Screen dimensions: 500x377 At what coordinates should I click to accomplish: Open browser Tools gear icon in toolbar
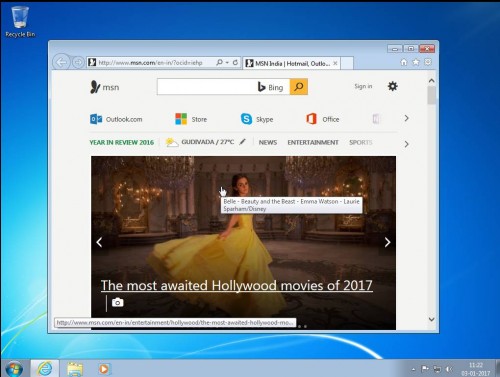428,62
